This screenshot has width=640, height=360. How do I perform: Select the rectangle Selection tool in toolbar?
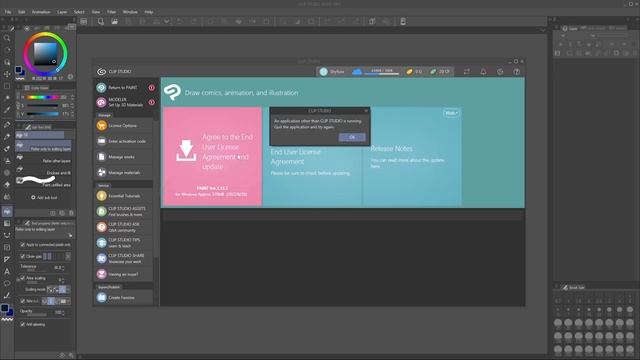pyautogui.click(x=7, y=86)
